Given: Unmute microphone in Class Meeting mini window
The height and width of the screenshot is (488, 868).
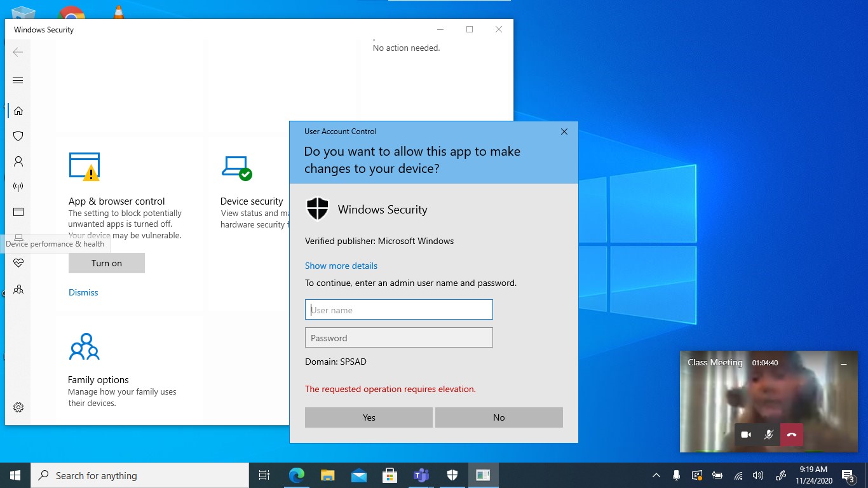Looking at the screenshot, I should [769, 435].
